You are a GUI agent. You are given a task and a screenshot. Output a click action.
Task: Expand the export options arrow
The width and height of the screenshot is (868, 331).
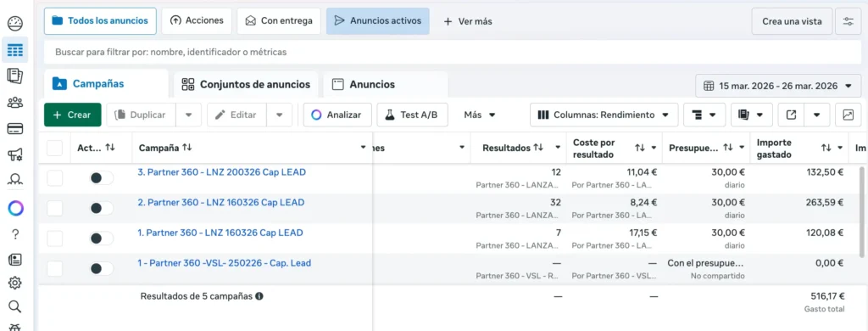coord(817,115)
